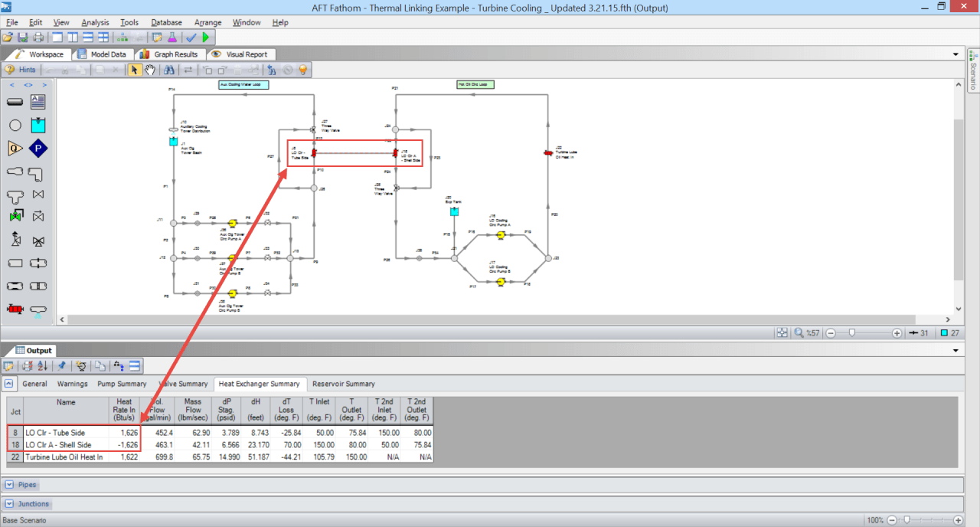Click Toolbox next page arrow

coord(44,85)
